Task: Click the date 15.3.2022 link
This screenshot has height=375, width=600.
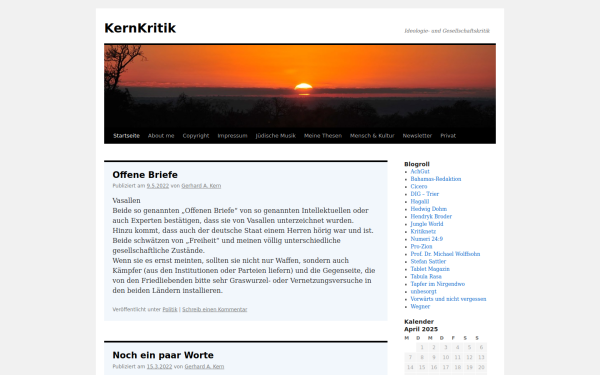Action: tap(159, 366)
